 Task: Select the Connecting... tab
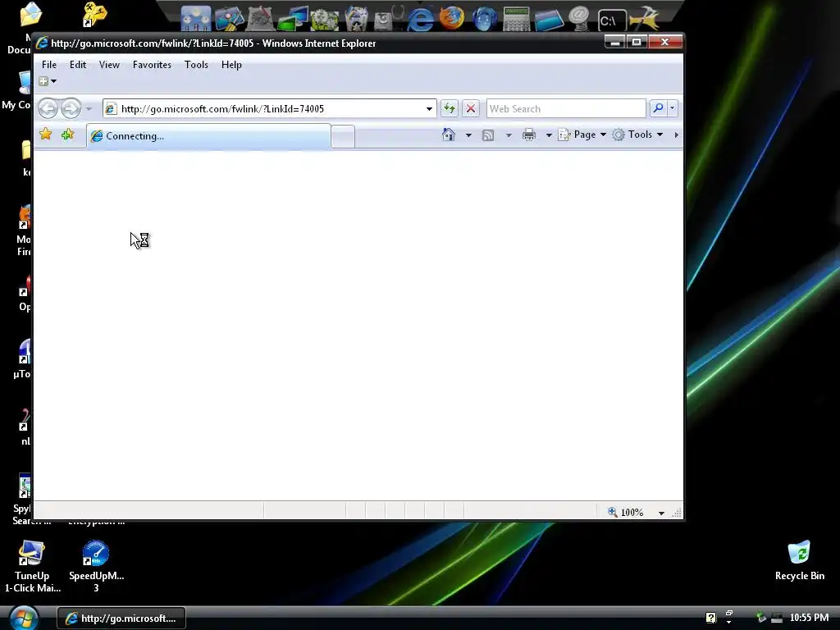208,136
